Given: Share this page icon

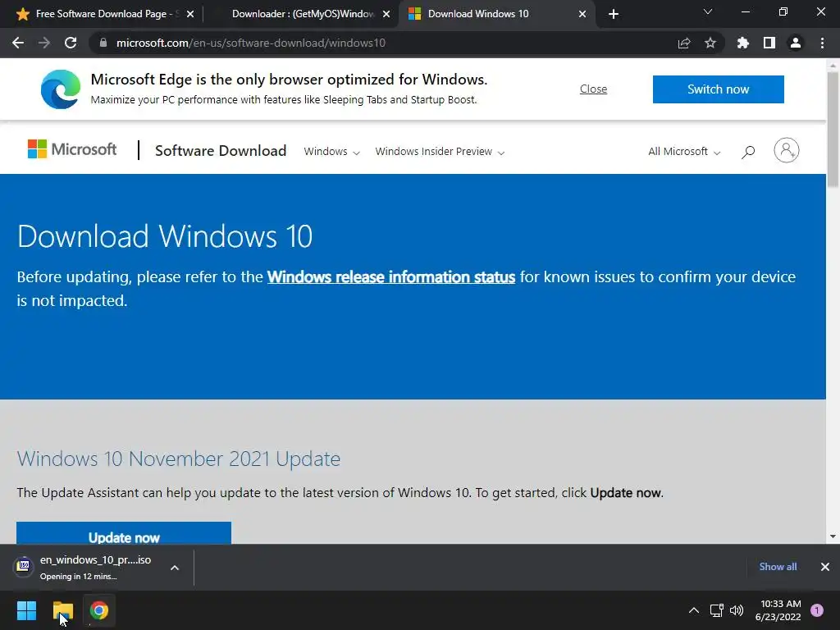Looking at the screenshot, I should [683, 43].
